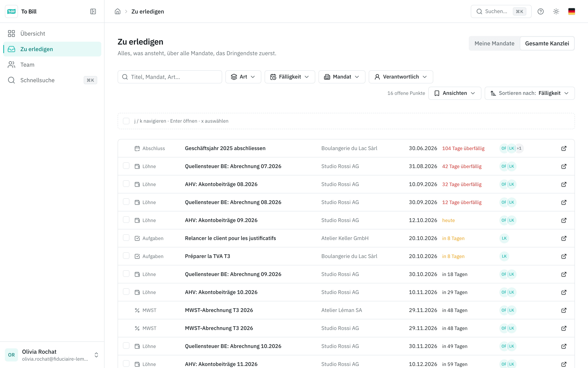This screenshot has width=588, height=368.
Task: Toggle the light theme sun icon
Action: (x=556, y=11)
